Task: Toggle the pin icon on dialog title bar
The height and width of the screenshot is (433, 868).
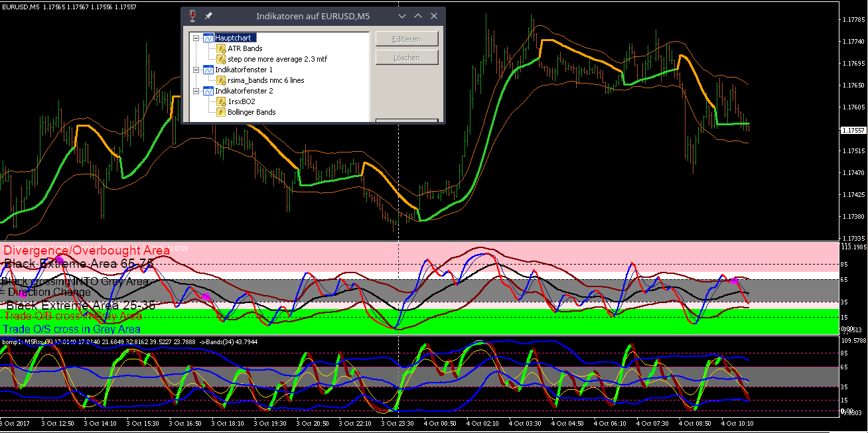Action: click(208, 16)
